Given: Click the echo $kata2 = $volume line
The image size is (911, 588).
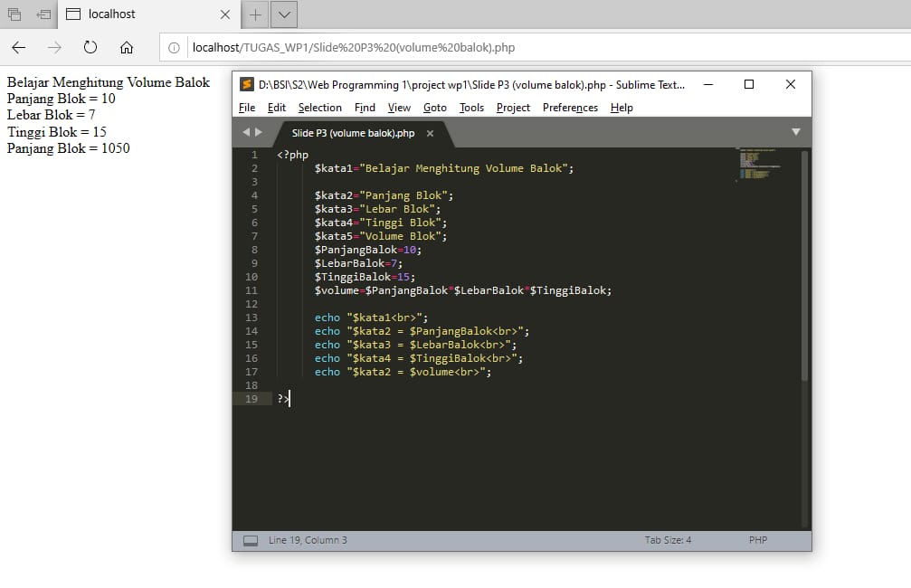Looking at the screenshot, I should click(403, 372).
